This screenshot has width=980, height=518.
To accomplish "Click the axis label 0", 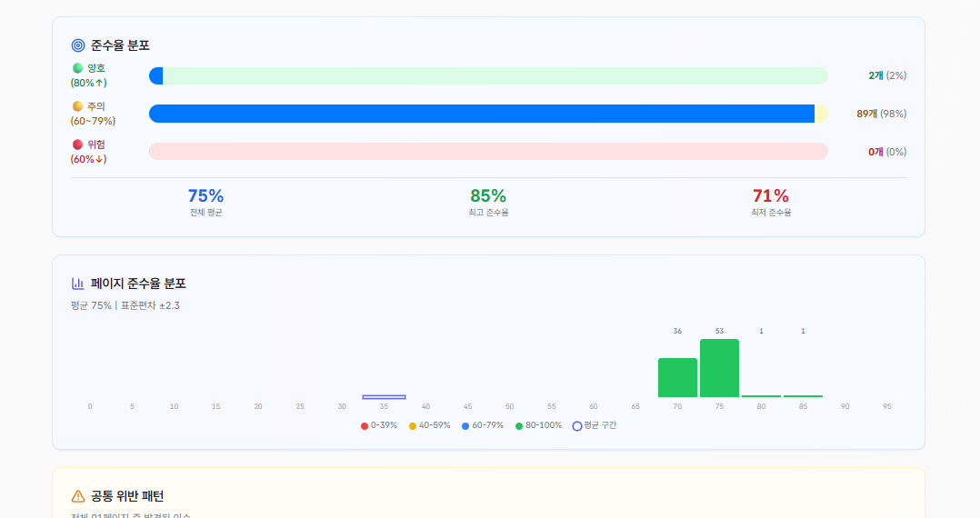I will point(90,407).
